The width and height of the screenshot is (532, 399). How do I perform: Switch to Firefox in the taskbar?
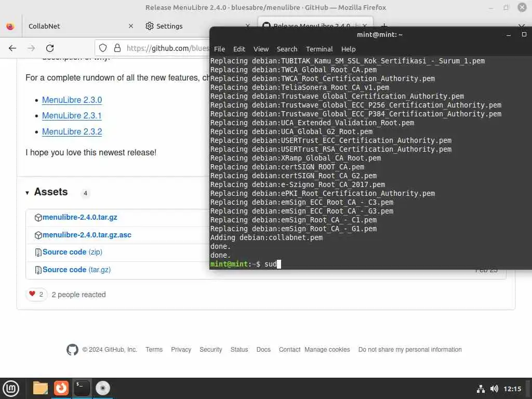[x=61, y=388]
